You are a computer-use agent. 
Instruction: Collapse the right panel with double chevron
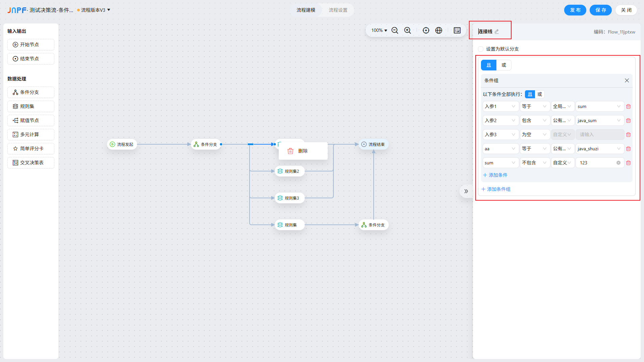point(466,191)
